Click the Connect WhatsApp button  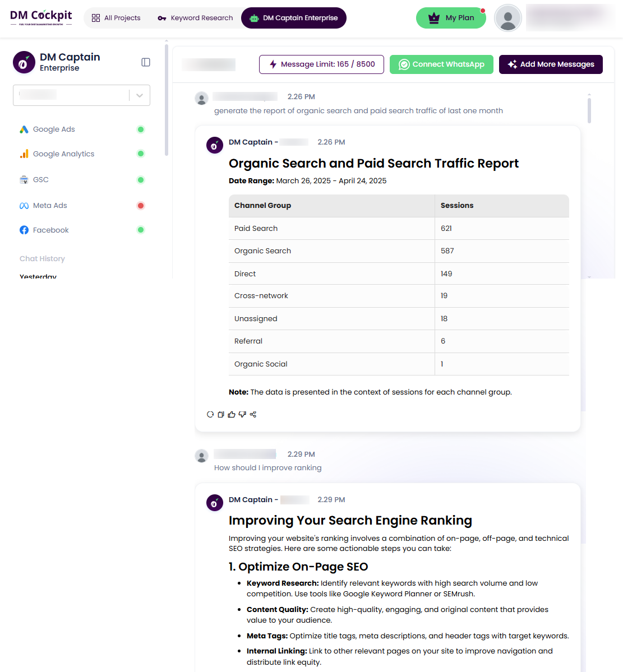click(441, 64)
